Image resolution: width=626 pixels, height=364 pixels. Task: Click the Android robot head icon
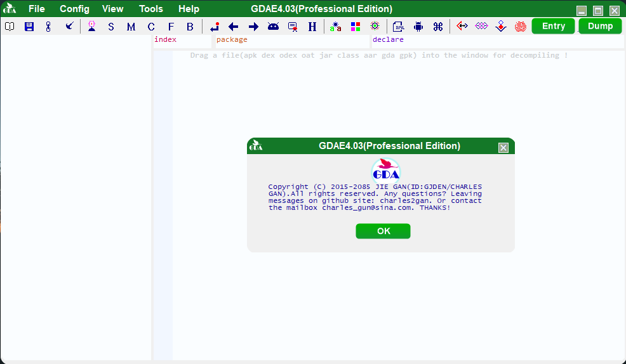[274, 27]
